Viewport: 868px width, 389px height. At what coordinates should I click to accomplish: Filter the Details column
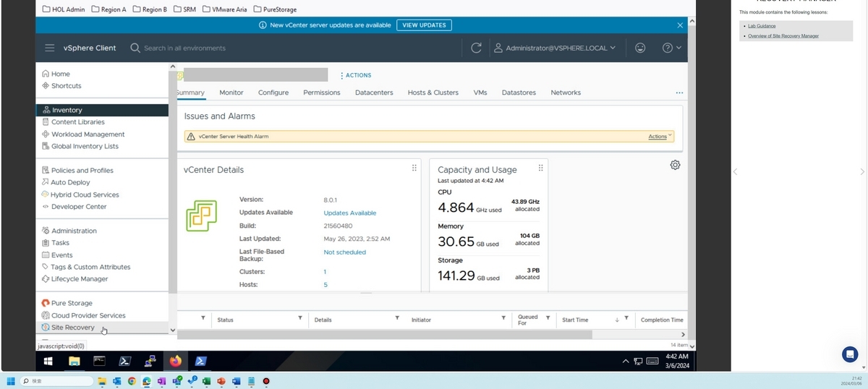[x=397, y=318]
